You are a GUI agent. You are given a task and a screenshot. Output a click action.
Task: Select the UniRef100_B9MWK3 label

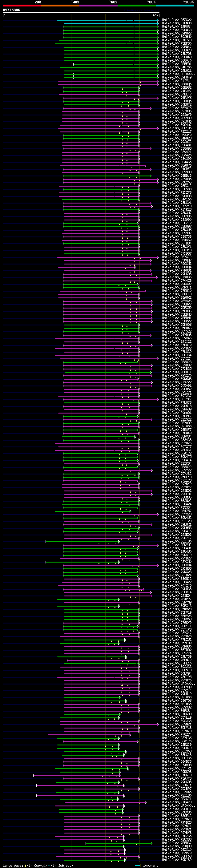coord(176,30)
